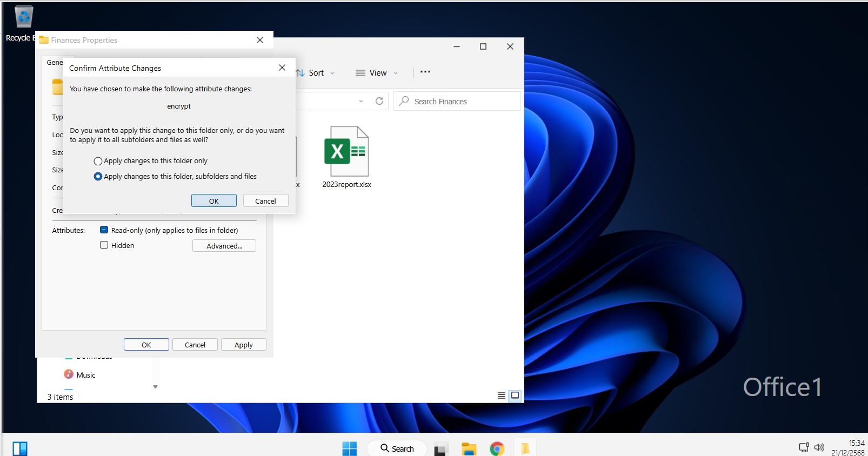Open File Explorer from taskbar
Viewport: 868px width, 456px height.
tap(469, 448)
